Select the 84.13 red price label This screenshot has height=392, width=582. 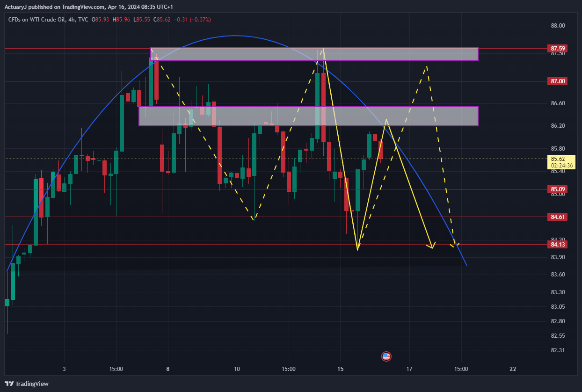click(x=558, y=244)
